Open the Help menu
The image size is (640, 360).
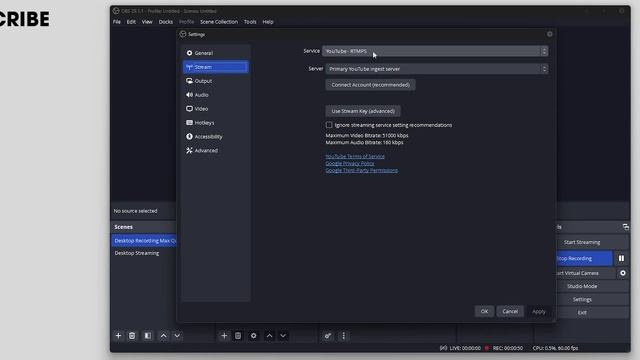tap(268, 22)
